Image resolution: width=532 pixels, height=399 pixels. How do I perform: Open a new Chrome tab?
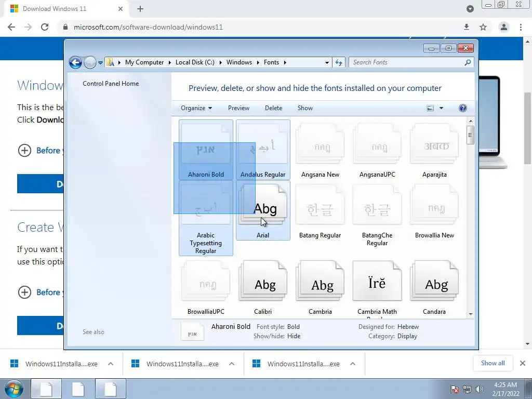[140, 9]
